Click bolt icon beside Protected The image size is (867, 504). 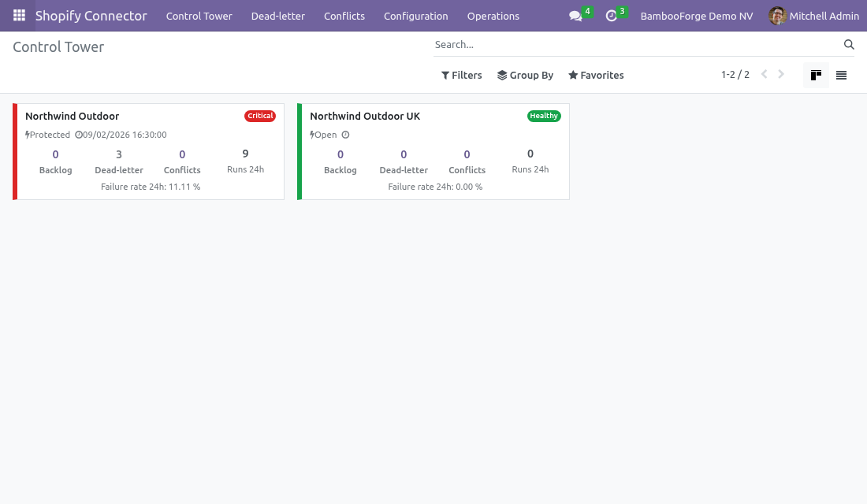click(x=27, y=135)
